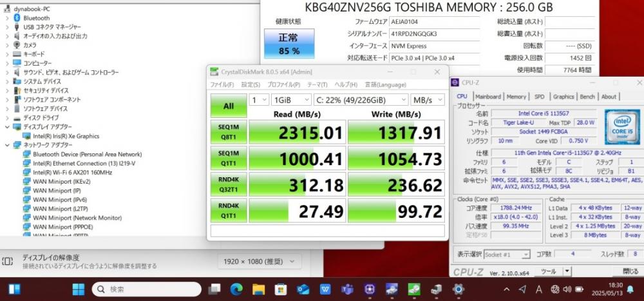Open the battery tray icon
Viewport: 644px width, 301px height.
[580, 289]
